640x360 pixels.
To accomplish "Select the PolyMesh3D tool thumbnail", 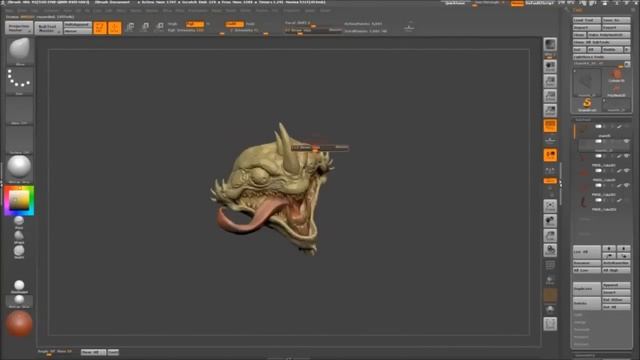I will [616, 90].
